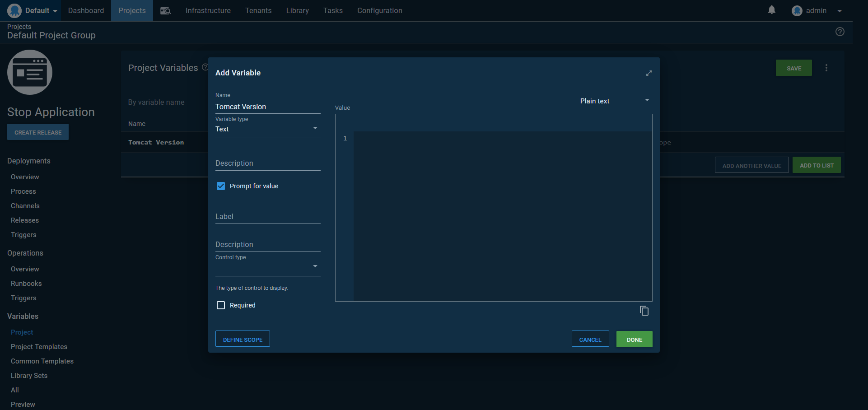Open the Library menu item
Image resolution: width=868 pixels, height=410 pixels.
[x=297, y=11]
